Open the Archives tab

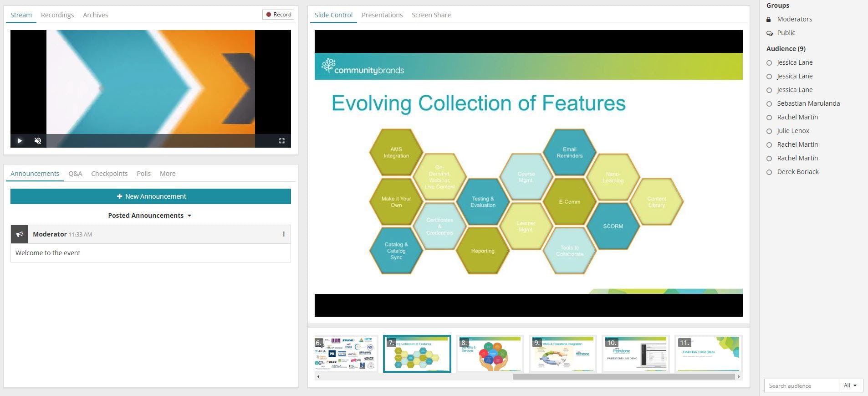coord(96,15)
